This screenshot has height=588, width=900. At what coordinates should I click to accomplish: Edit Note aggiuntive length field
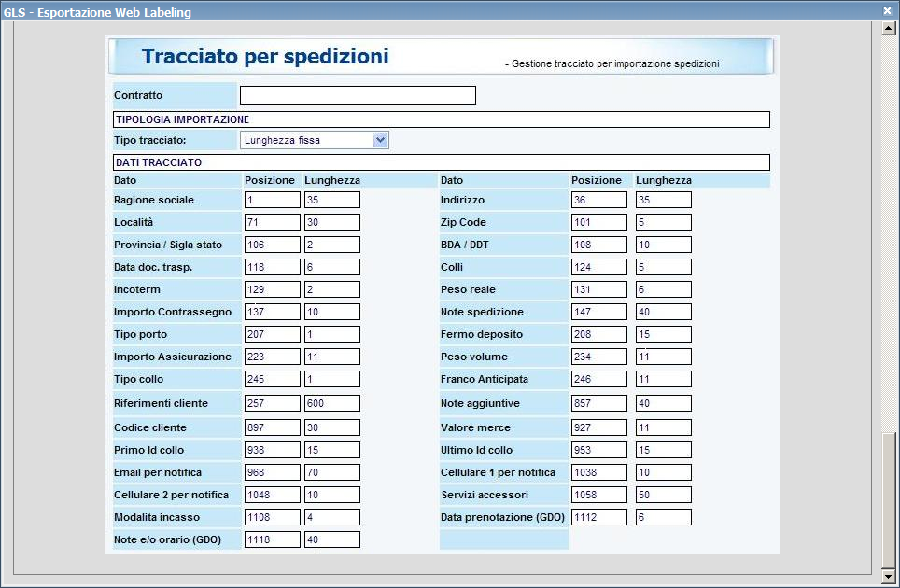click(664, 402)
